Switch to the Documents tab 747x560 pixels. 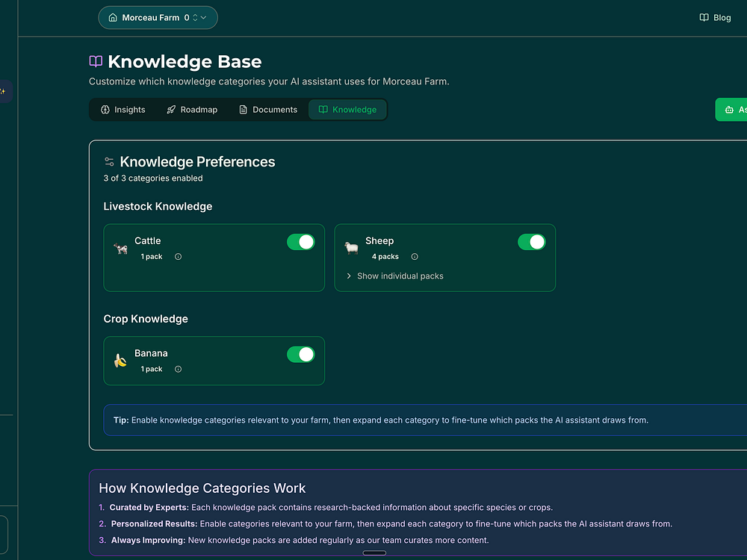268,110
